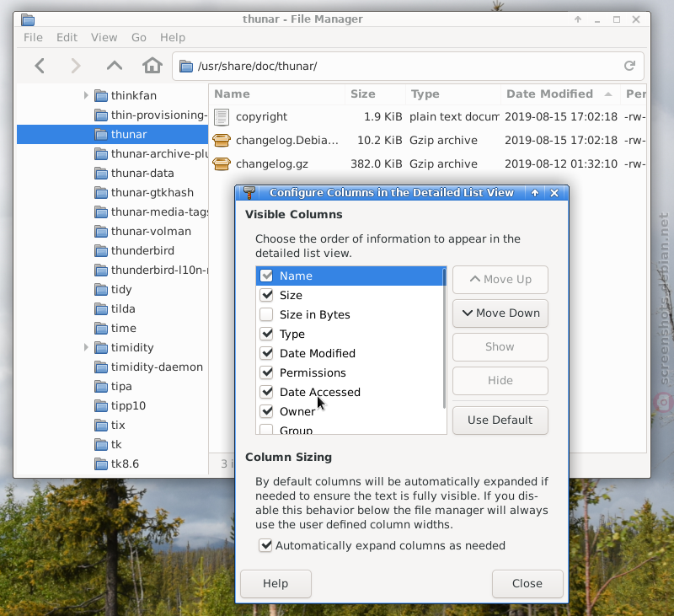674x616 pixels.
Task: Sort files by the Size column header
Action: [x=375, y=94]
